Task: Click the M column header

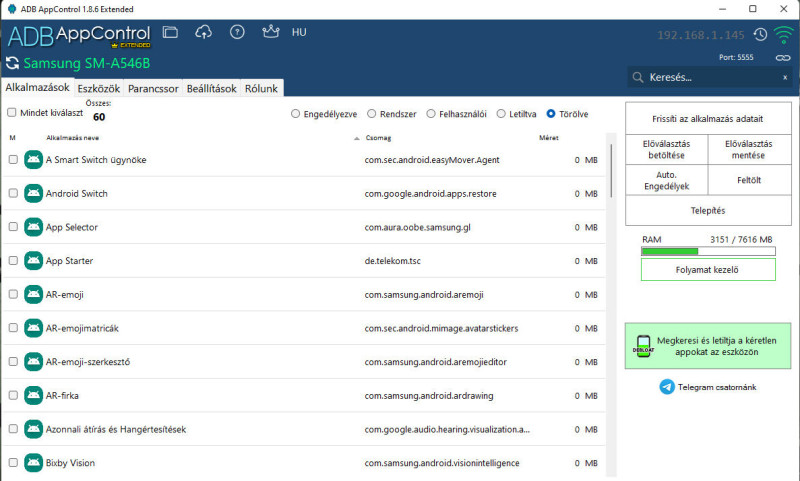Action: pos(13,138)
